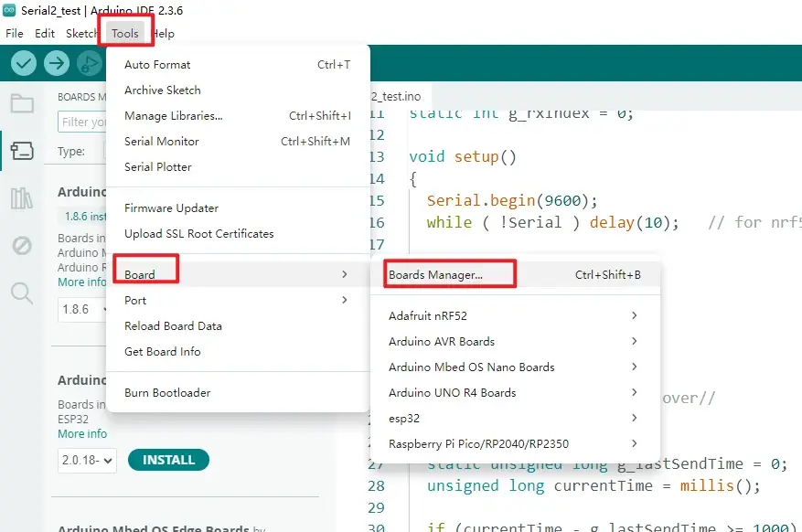This screenshot has width=802, height=532.
Task: Follow the More info link under ESP32
Action: [82, 434]
